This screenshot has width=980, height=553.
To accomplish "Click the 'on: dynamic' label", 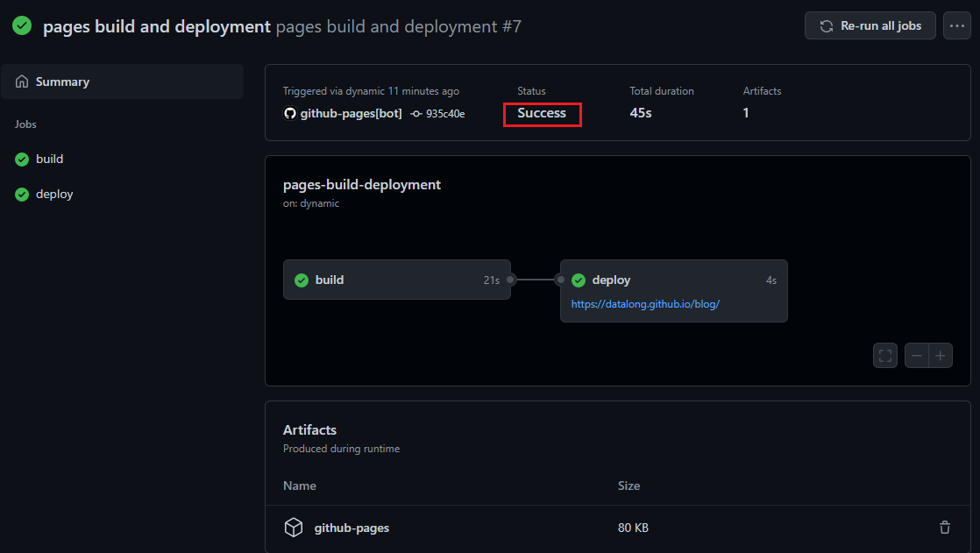I will coord(310,203).
